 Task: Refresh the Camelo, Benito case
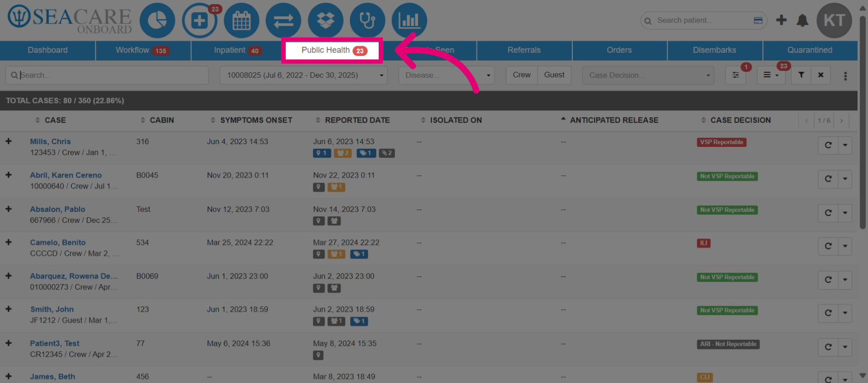click(828, 246)
